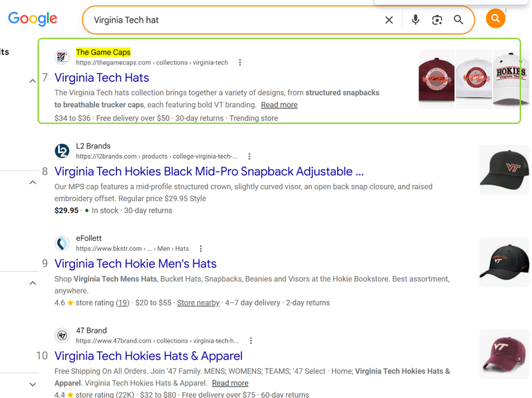Screen dimensions: 532x398
Task: Click The Game Caps site name
Action: tap(103, 53)
